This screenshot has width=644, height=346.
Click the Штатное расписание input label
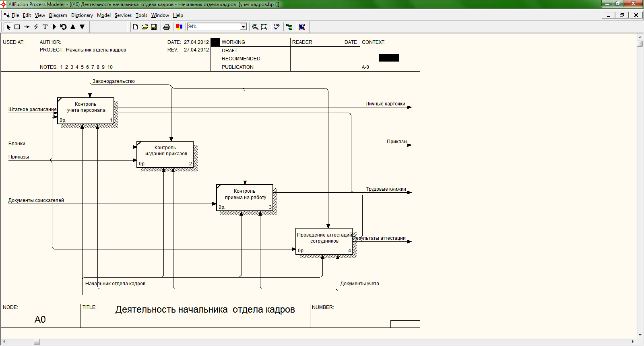pos(33,109)
